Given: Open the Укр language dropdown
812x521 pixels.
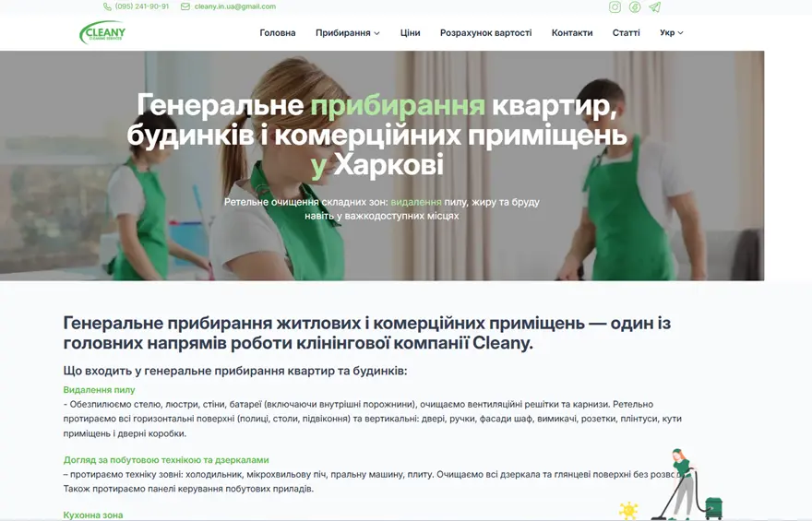Looking at the screenshot, I should tap(671, 33).
